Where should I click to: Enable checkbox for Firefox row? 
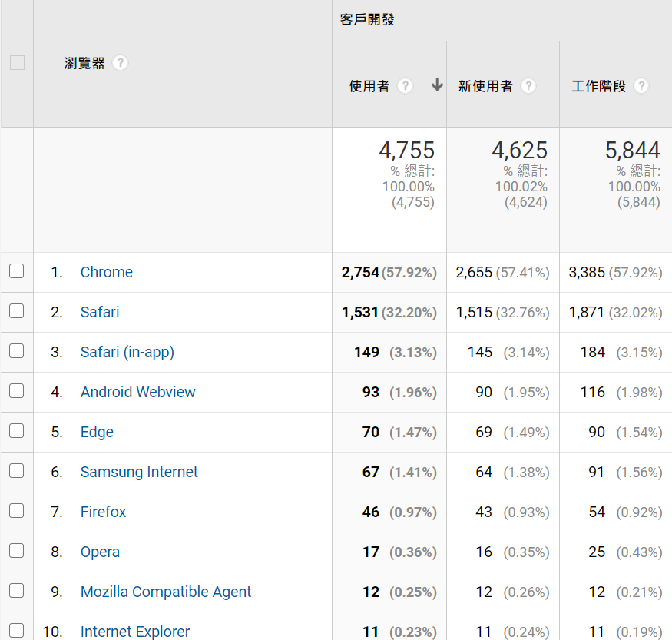tap(17, 511)
